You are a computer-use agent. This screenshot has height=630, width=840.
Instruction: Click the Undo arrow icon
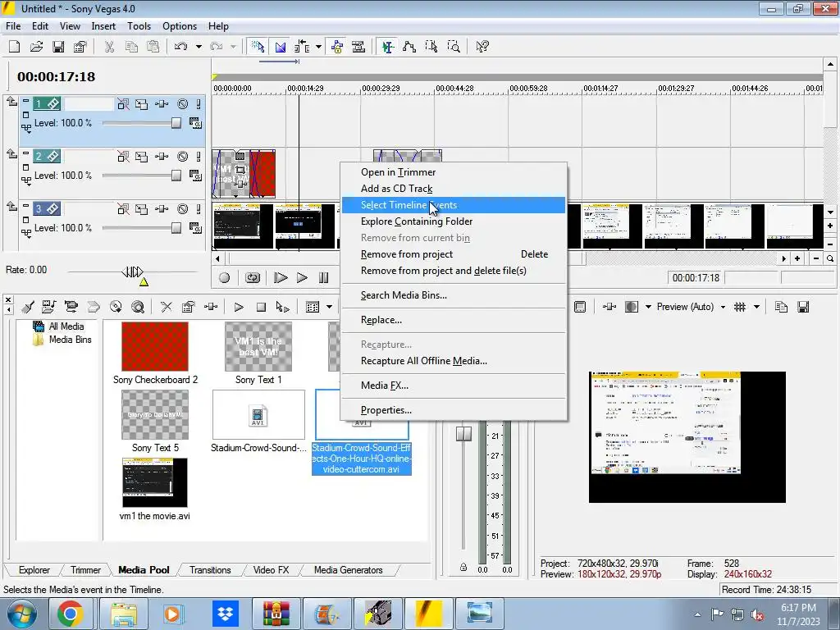pyautogui.click(x=181, y=47)
